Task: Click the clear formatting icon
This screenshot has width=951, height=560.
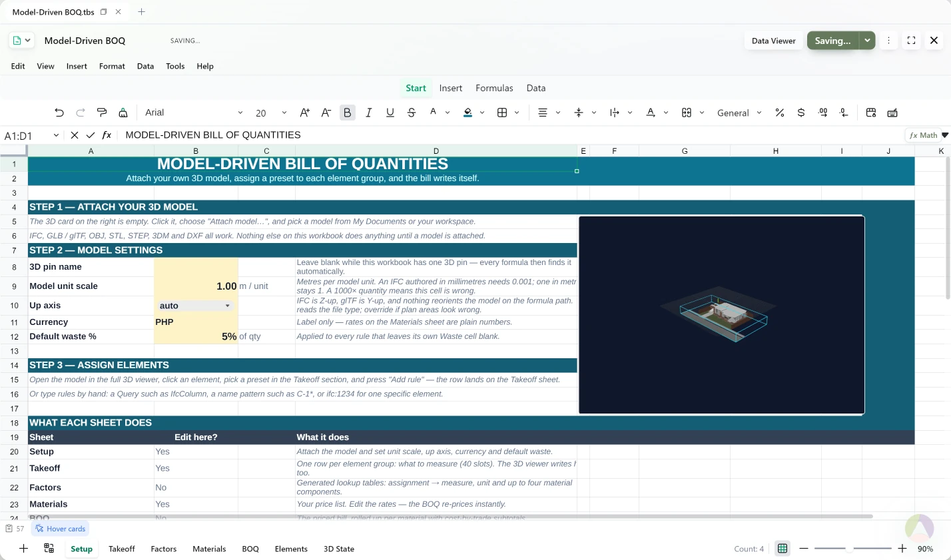Action: [123, 113]
